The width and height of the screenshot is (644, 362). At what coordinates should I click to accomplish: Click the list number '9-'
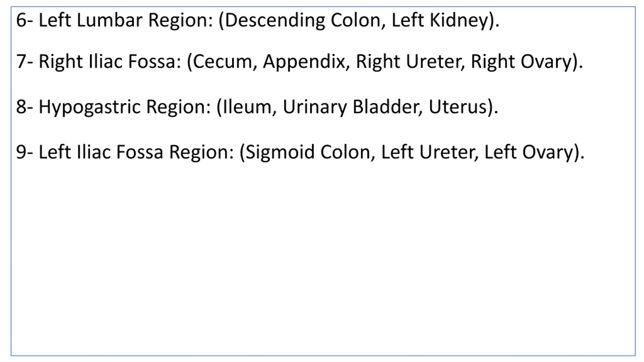[24, 152]
